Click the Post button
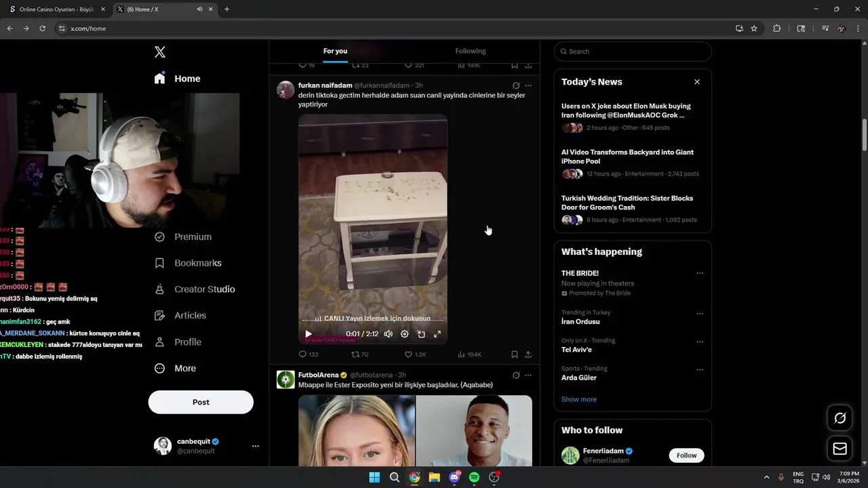Screen dimensions: 868x488 coord(201,402)
